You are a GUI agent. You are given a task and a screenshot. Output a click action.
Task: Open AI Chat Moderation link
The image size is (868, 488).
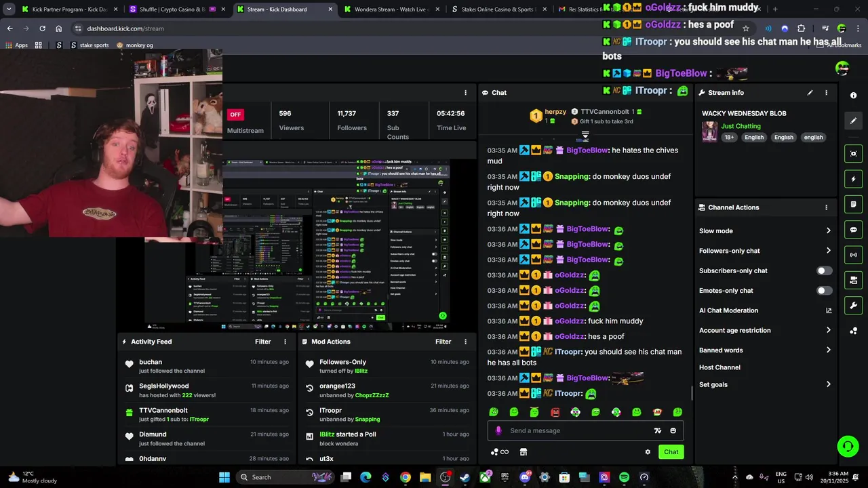pos(765,310)
